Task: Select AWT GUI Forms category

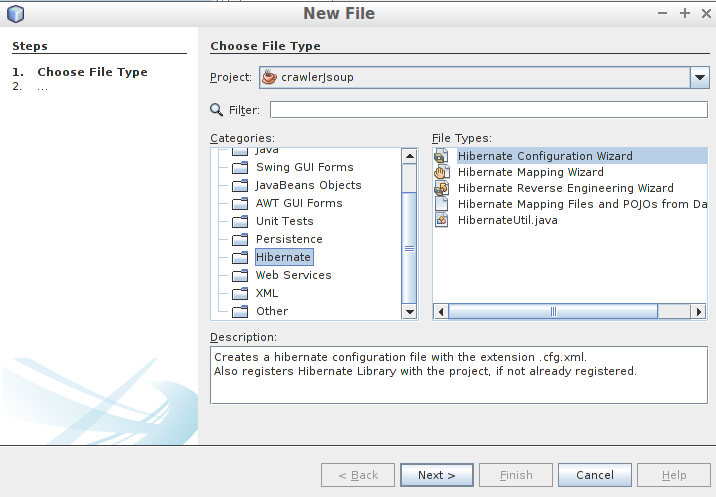Action: coord(299,203)
